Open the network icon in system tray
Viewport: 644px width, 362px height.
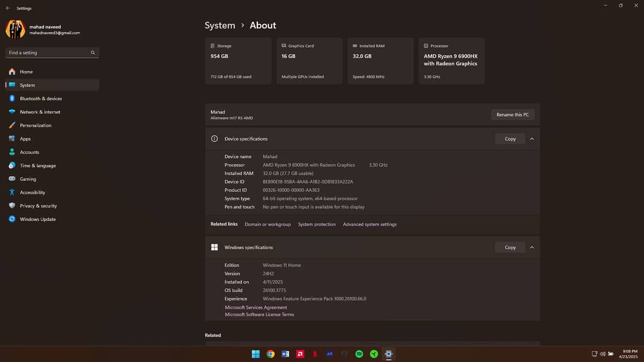click(594, 354)
